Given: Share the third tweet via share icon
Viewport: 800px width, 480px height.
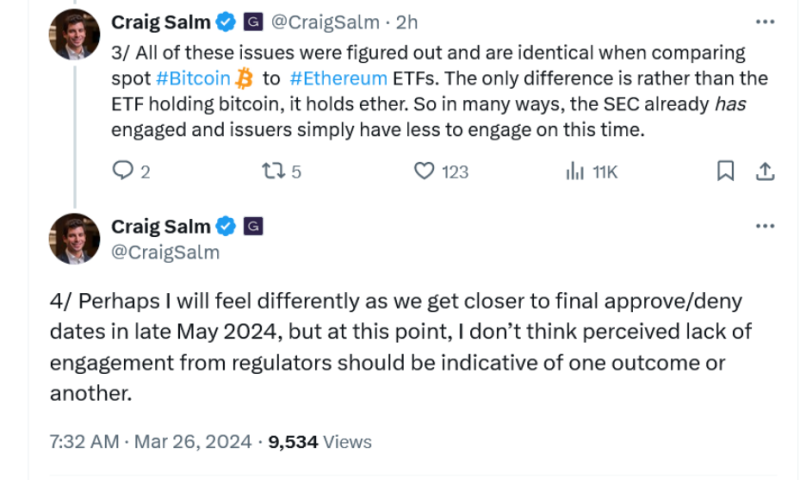Looking at the screenshot, I should click(764, 171).
